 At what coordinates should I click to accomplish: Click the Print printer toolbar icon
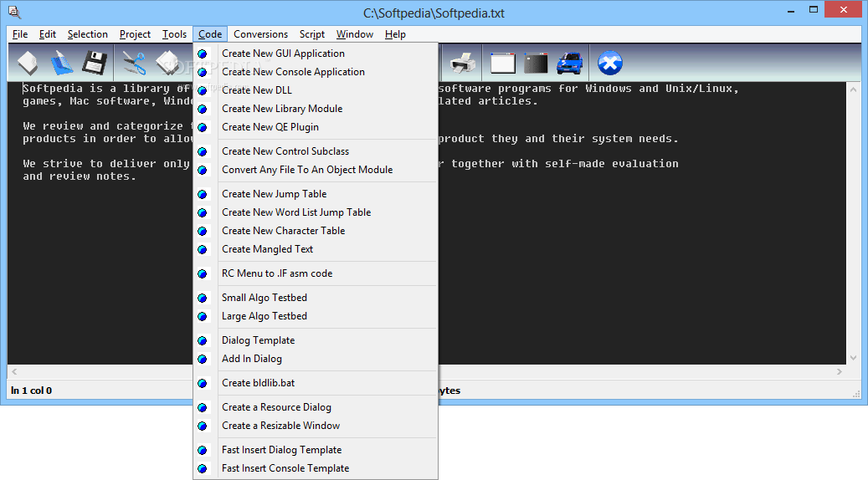[463, 63]
